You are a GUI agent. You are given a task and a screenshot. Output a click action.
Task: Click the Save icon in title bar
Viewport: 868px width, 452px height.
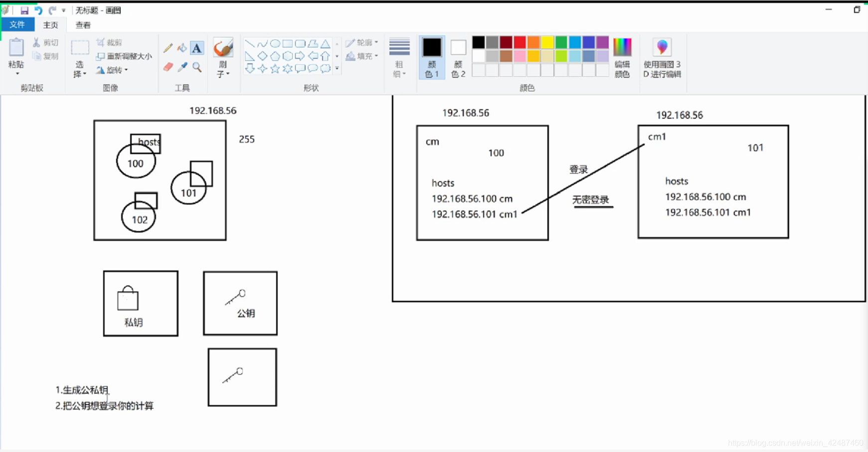[24, 10]
